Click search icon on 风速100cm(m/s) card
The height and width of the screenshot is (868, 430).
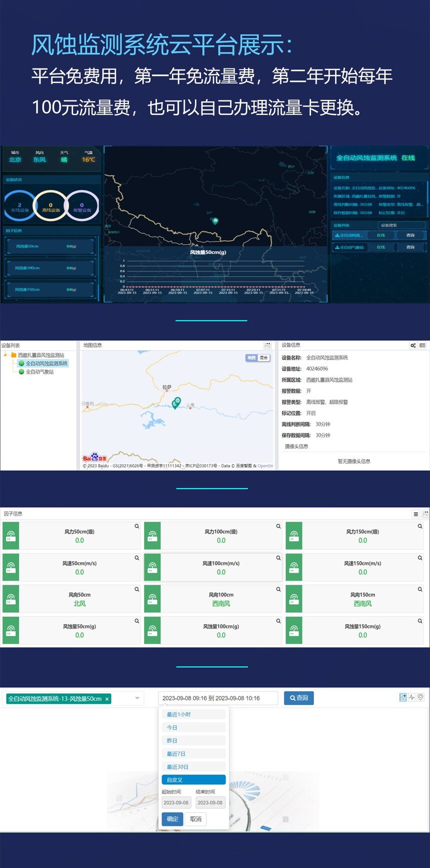(278, 558)
